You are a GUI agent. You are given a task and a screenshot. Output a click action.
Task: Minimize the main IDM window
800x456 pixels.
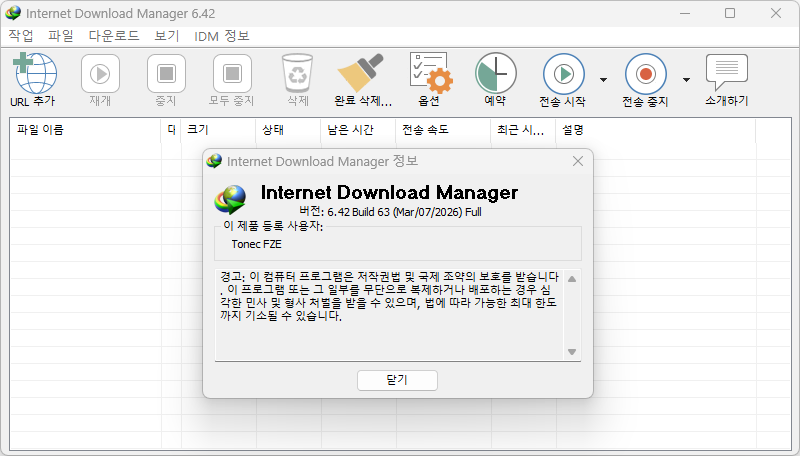[x=685, y=13]
